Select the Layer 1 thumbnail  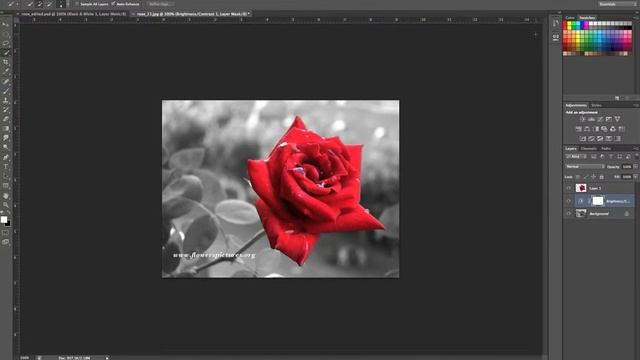coord(581,188)
